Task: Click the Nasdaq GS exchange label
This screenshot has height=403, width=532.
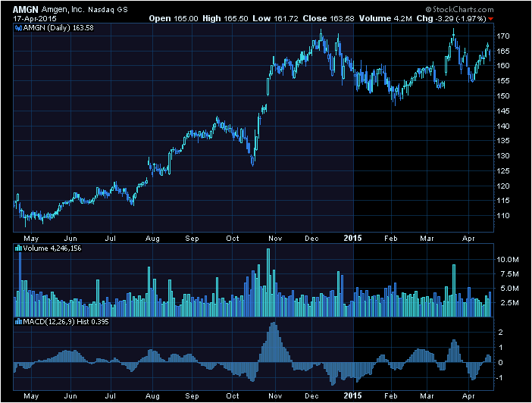Action: 108,10
